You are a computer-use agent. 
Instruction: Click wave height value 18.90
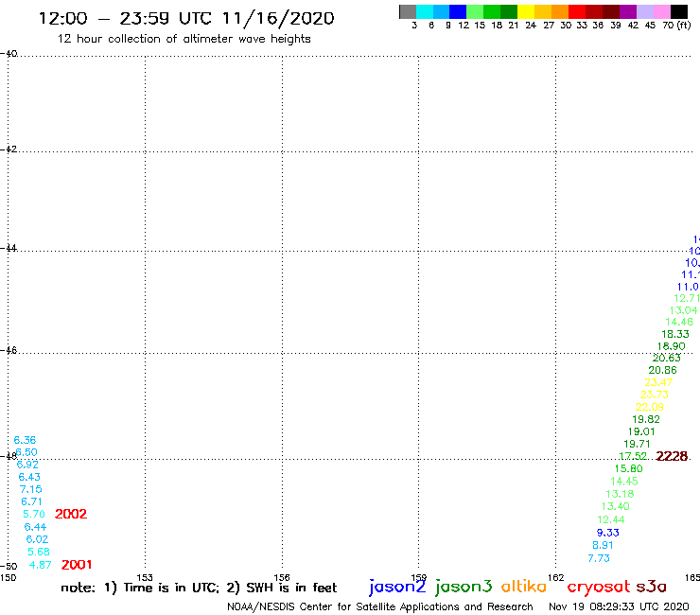(671, 346)
